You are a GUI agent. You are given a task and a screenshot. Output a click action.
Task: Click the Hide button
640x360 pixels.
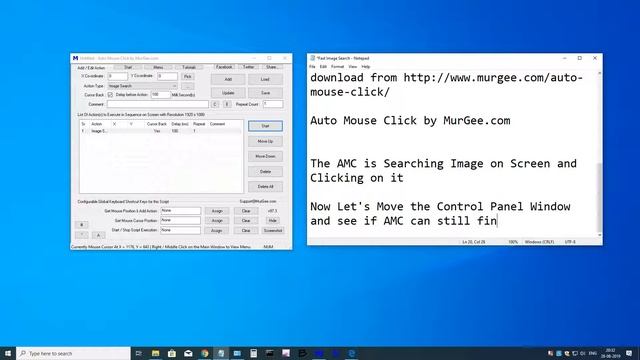point(273,221)
